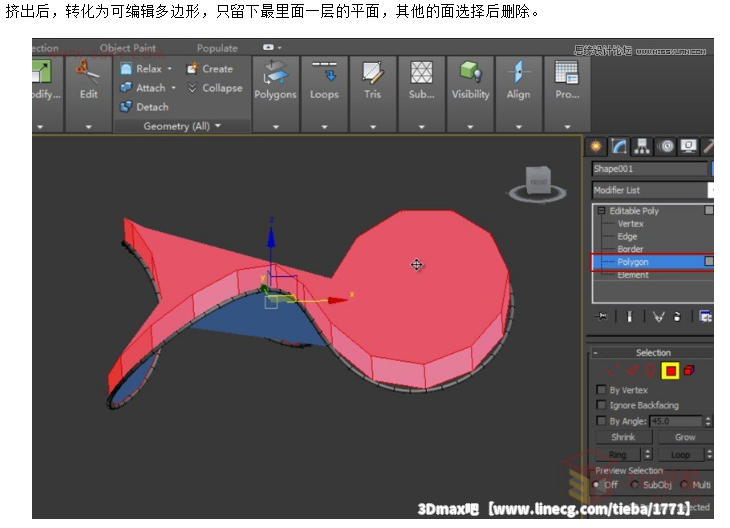
Task: Click the Grow selection button
Action: tap(685, 437)
